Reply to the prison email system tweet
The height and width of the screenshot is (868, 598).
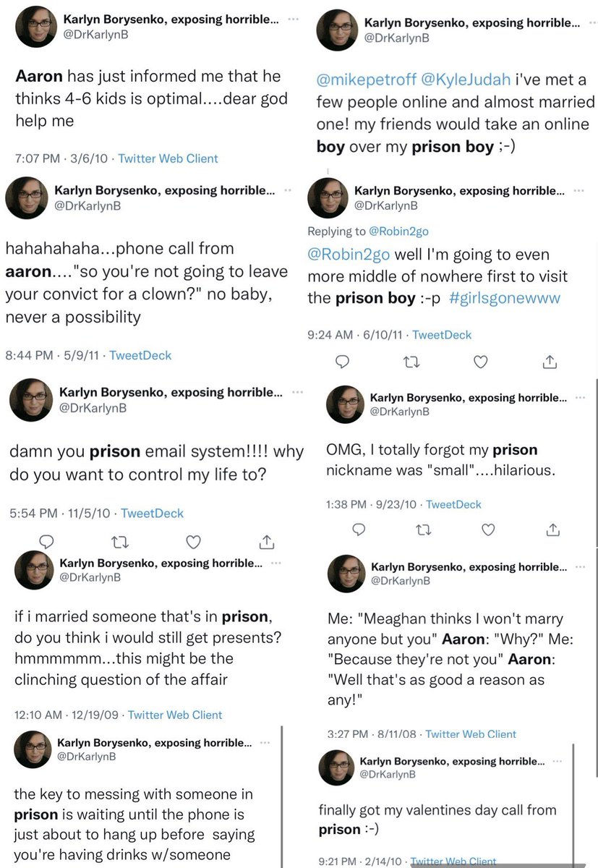click(46, 541)
